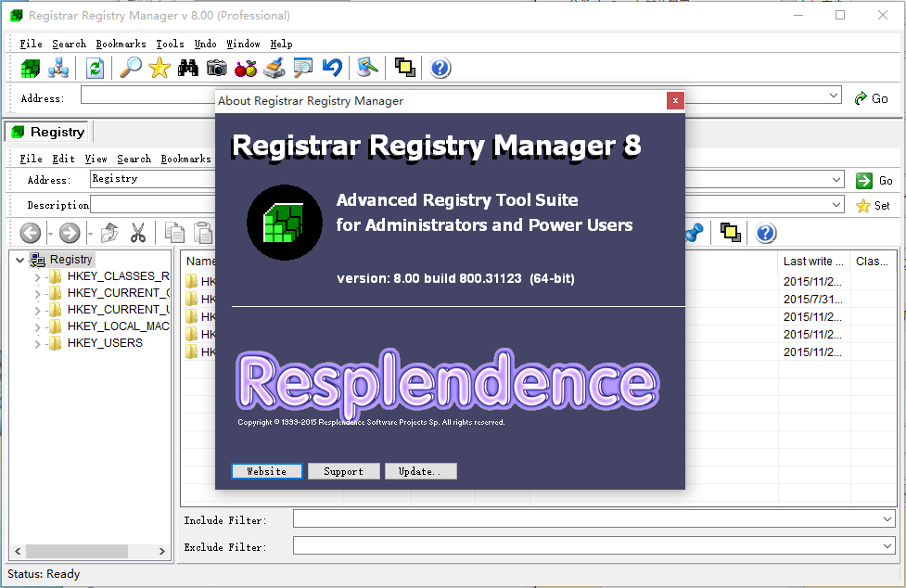The image size is (906, 588).
Task: Click the blue help question mark icon
Action: [440, 68]
